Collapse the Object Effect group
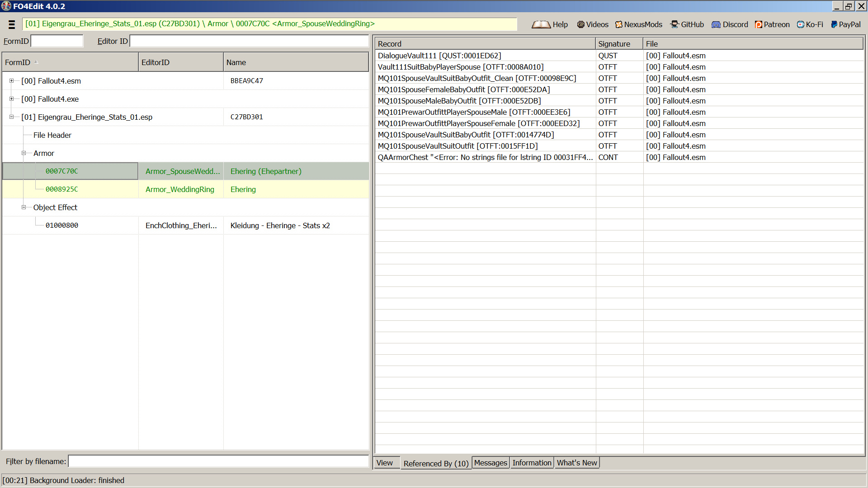Viewport: 868px width, 488px height. pyautogui.click(x=24, y=207)
